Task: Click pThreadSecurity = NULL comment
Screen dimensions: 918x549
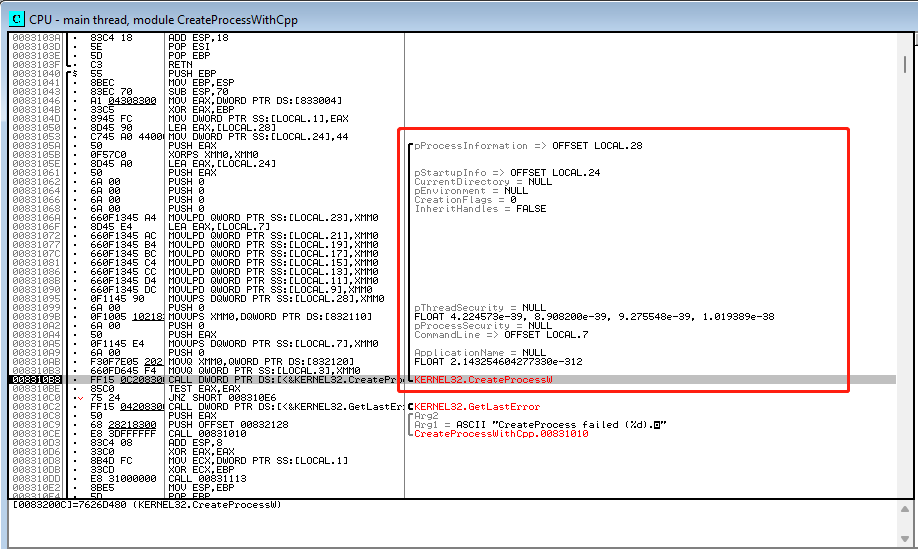Action: (480, 308)
